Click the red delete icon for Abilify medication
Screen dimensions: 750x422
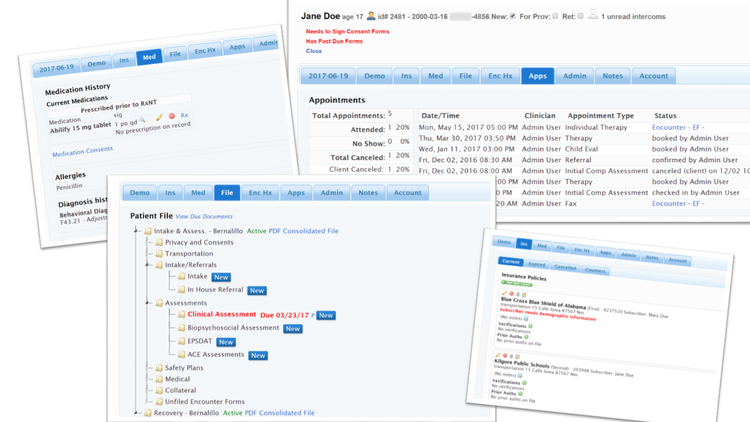[x=171, y=116]
